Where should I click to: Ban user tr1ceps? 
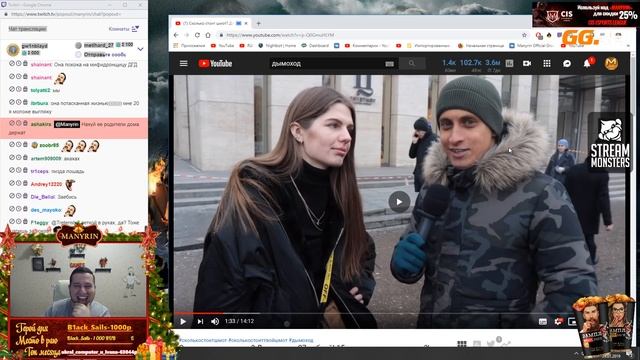point(11,170)
